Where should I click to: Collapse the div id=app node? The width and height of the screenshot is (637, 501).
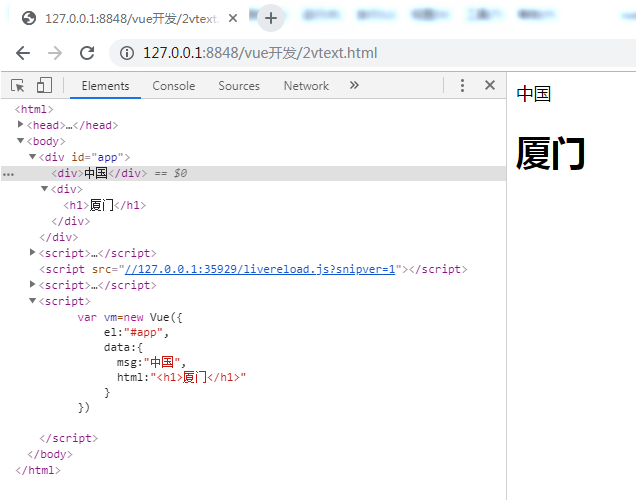[32, 156]
